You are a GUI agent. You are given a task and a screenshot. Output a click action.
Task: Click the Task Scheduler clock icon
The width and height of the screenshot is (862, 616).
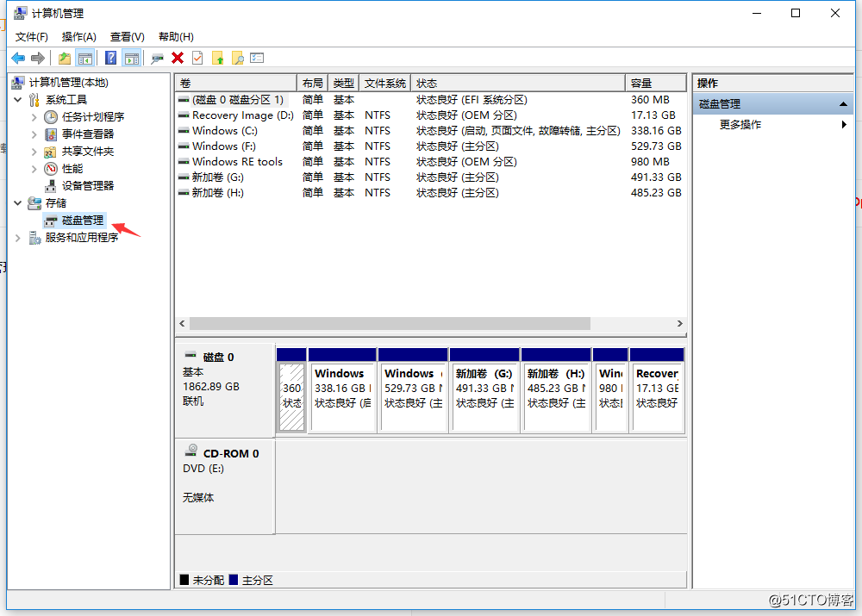51,117
